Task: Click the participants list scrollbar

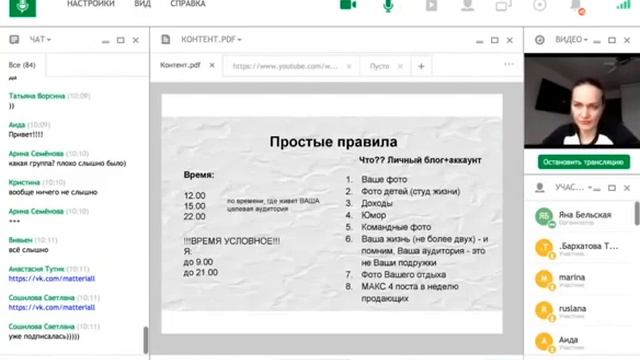Action: click(x=637, y=213)
